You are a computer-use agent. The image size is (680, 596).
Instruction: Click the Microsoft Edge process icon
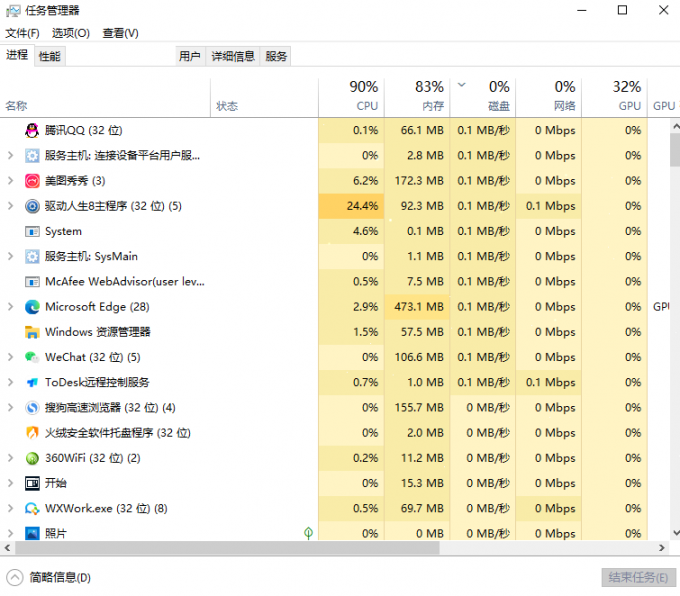tap(32, 307)
